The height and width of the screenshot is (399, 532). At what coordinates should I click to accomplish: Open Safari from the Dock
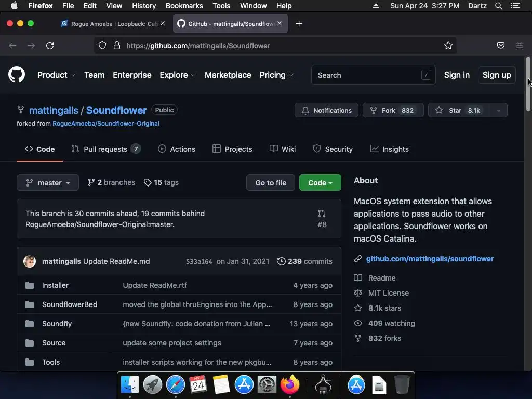pyautogui.click(x=176, y=385)
